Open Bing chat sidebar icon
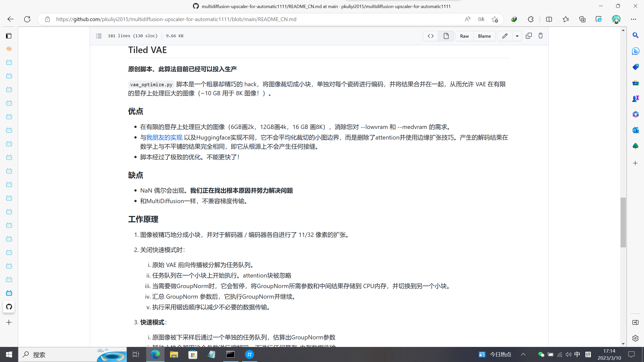The width and height of the screenshot is (644, 362). click(x=635, y=51)
